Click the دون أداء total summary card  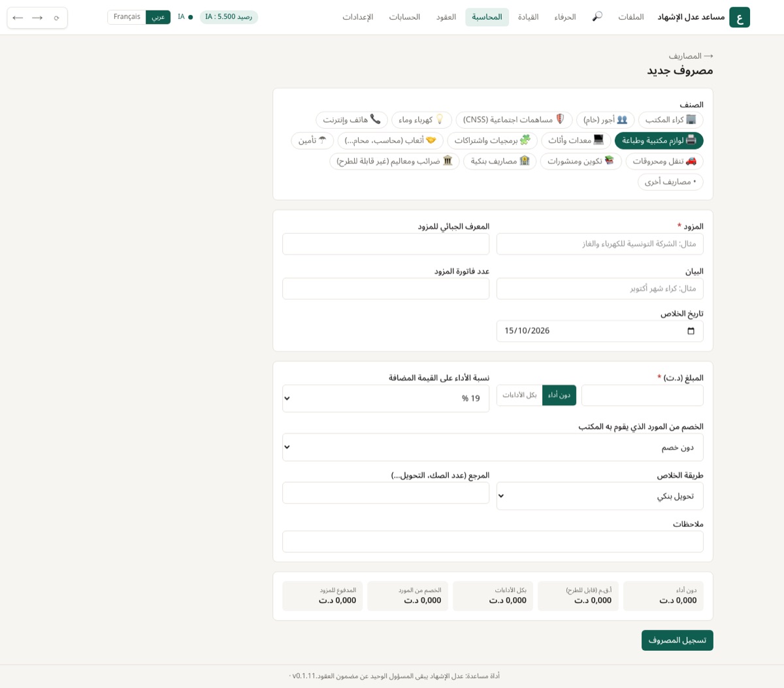coord(663,596)
